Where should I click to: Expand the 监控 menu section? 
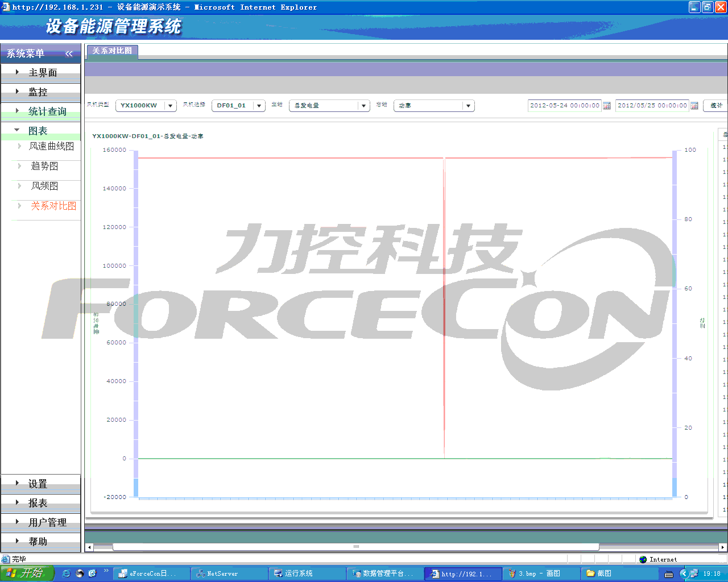point(41,92)
